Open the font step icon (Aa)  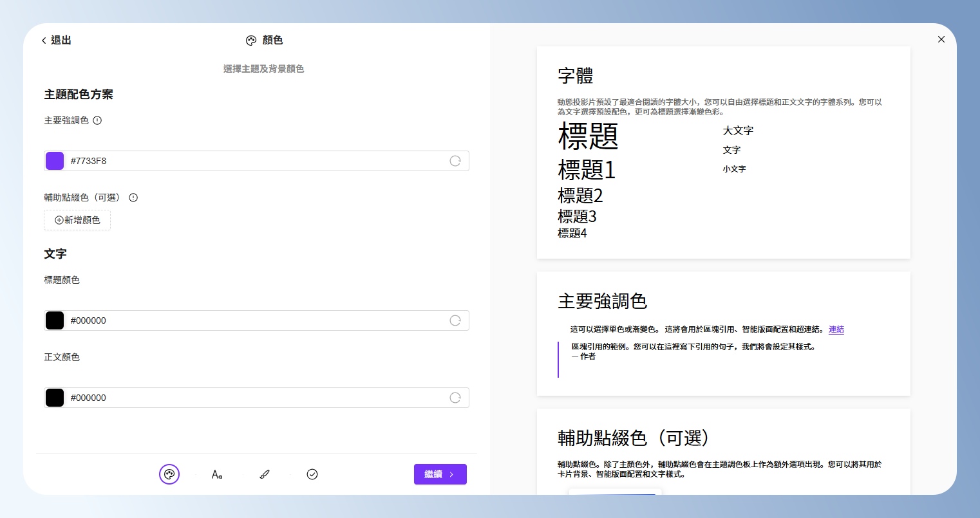click(217, 474)
